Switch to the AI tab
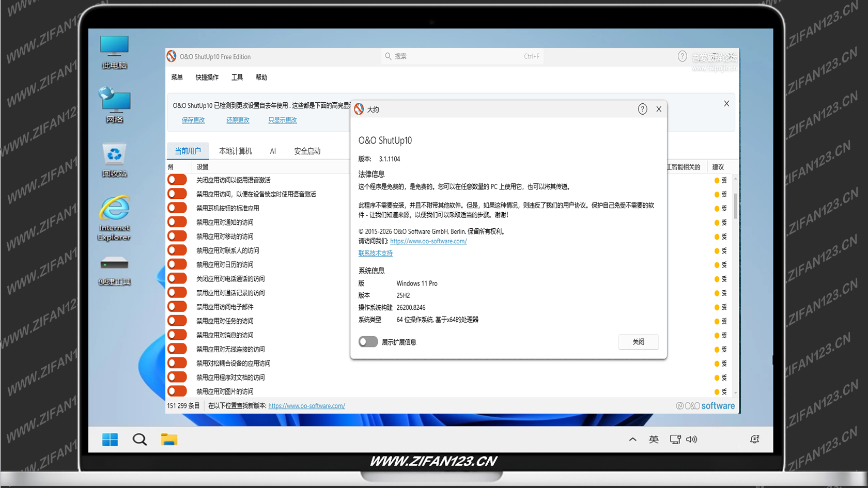This screenshot has height=488, width=868. [x=273, y=151]
